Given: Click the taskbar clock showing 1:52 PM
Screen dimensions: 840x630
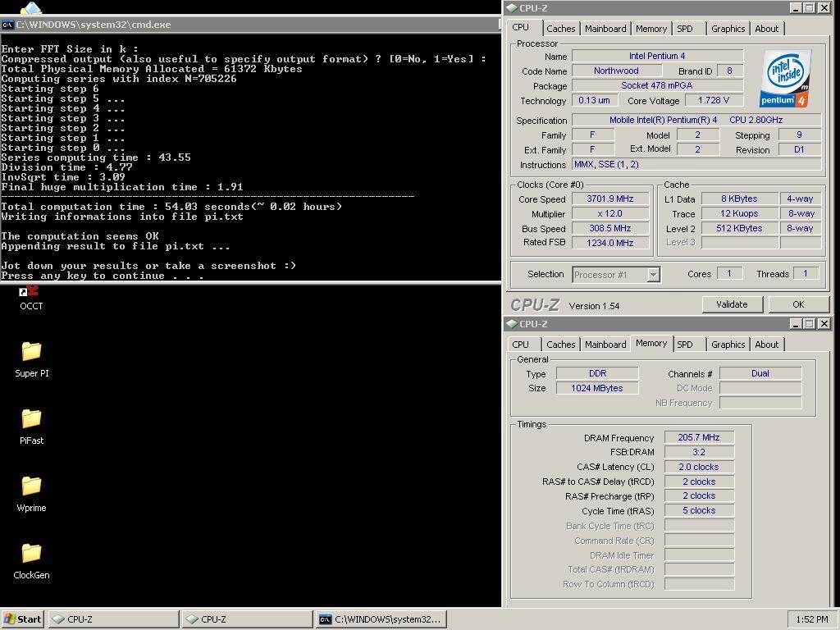Looking at the screenshot, I should (811, 619).
